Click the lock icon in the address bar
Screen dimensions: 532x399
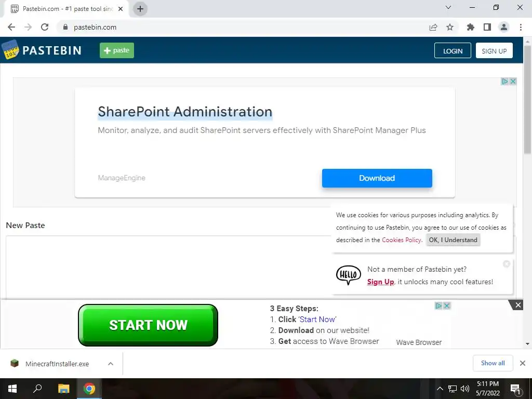pos(65,27)
